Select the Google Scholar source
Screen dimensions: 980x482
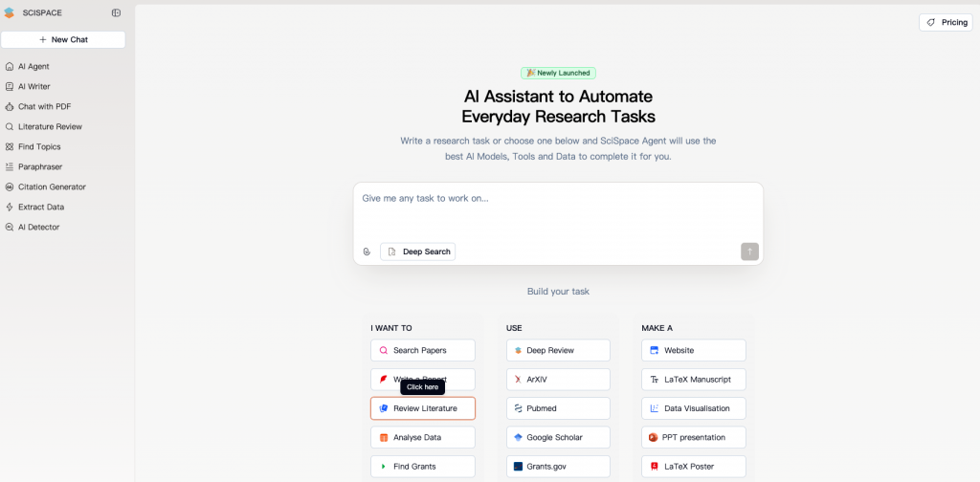click(x=558, y=438)
